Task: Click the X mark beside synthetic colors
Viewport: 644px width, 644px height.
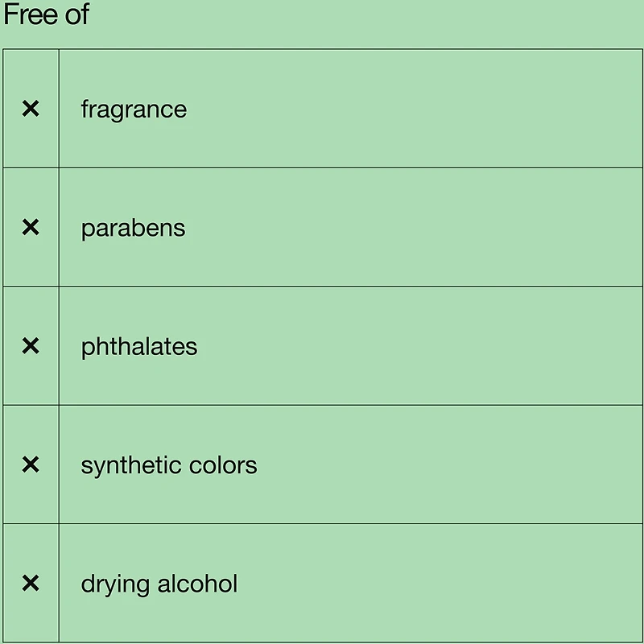Action: [x=31, y=464]
